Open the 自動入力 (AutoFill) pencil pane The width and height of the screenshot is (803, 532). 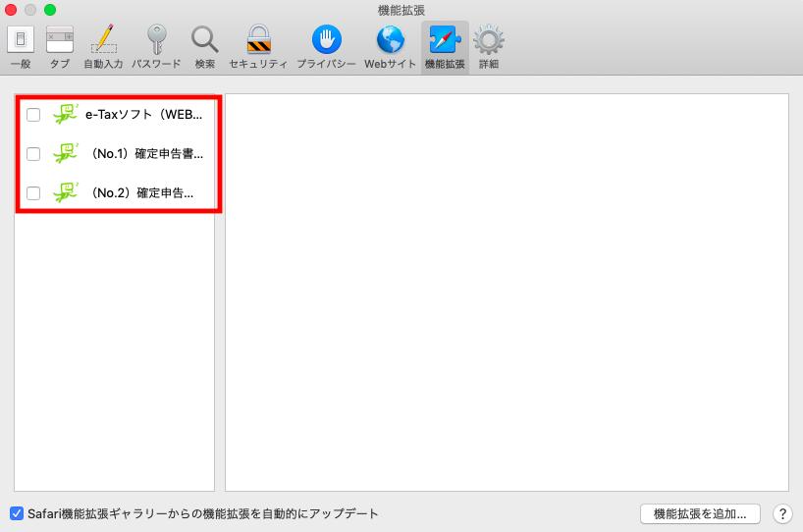tap(103, 46)
